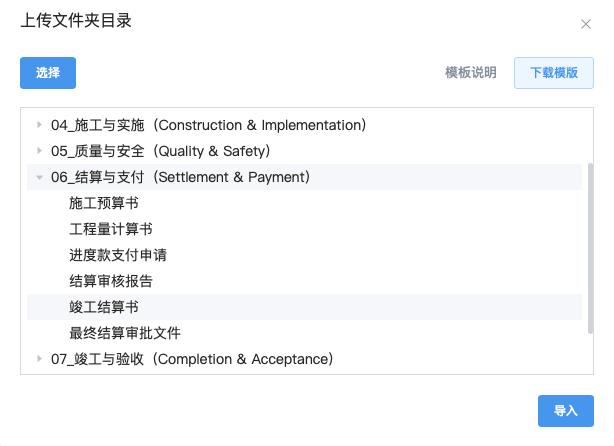Image resolution: width=614 pixels, height=446 pixels.
Task: Select the 工程量计算书 item
Action: 111,229
